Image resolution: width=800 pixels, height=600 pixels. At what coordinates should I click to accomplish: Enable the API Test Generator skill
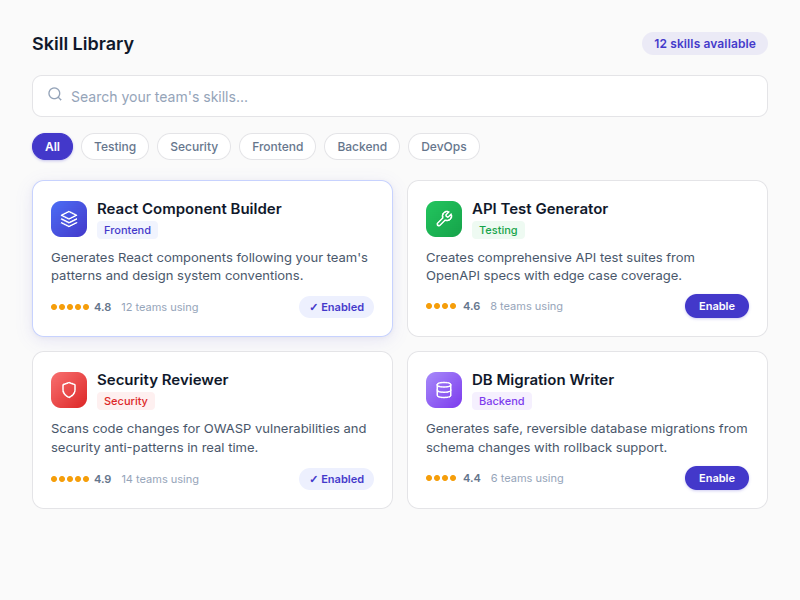[717, 306]
